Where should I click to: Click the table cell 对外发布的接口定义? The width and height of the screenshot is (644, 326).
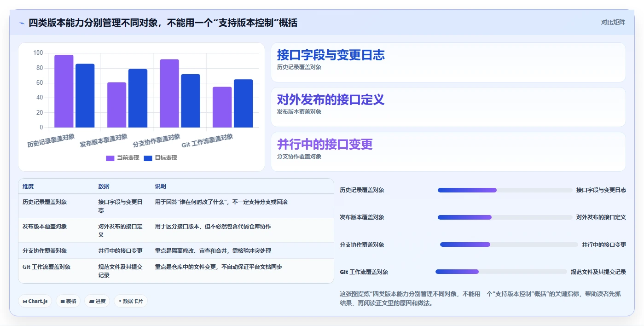pos(120,231)
